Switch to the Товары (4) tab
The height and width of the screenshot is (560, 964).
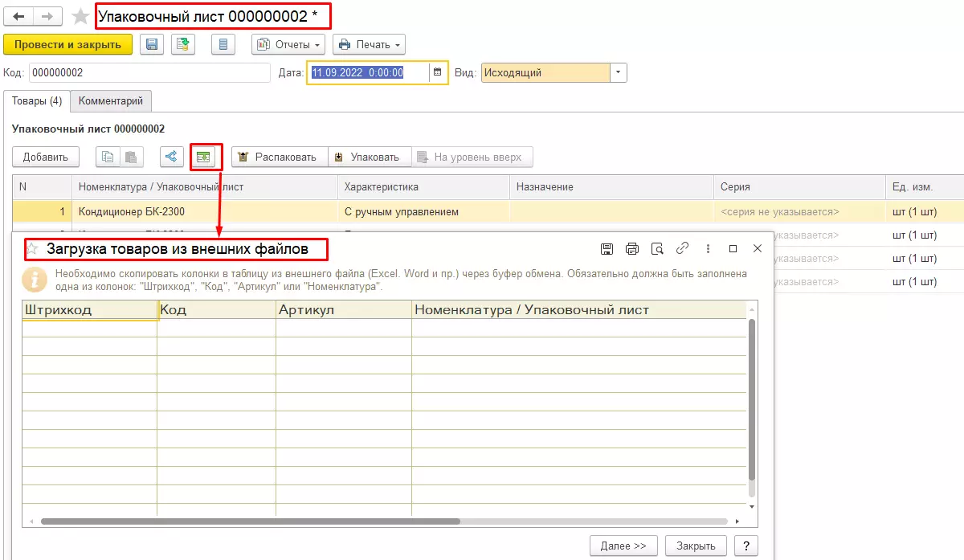pos(37,101)
